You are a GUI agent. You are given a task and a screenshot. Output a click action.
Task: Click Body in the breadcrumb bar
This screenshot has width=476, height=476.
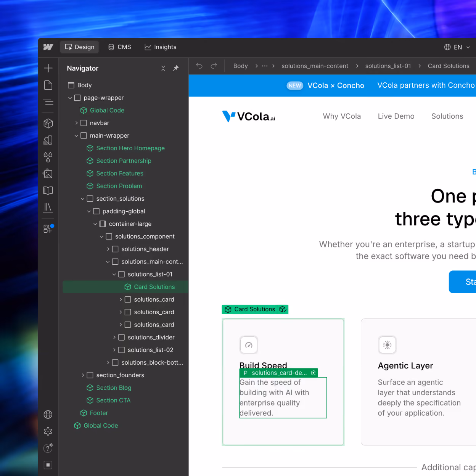[x=240, y=66]
